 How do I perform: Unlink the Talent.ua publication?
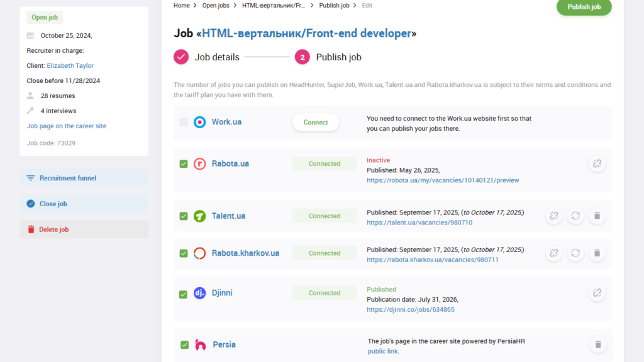554,216
